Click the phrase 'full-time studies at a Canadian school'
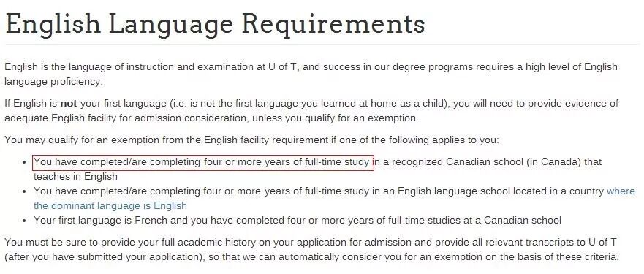This screenshot has height=274, width=644. (475, 220)
